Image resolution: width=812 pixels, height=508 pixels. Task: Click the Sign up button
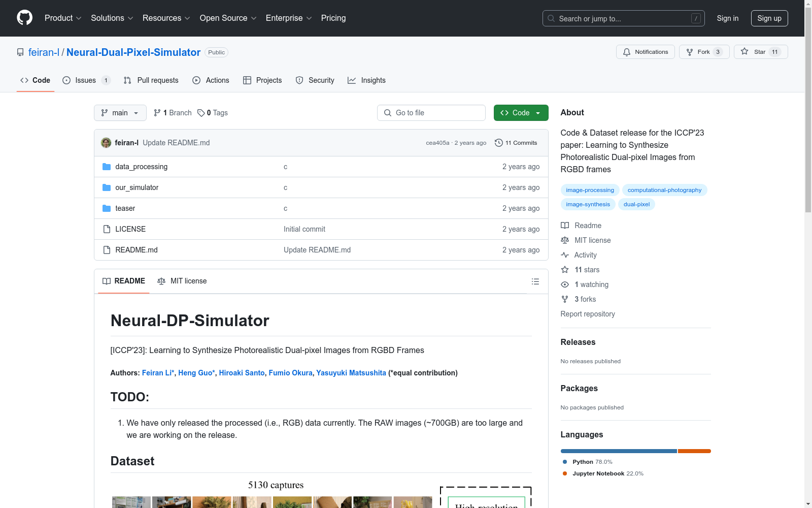(x=769, y=18)
